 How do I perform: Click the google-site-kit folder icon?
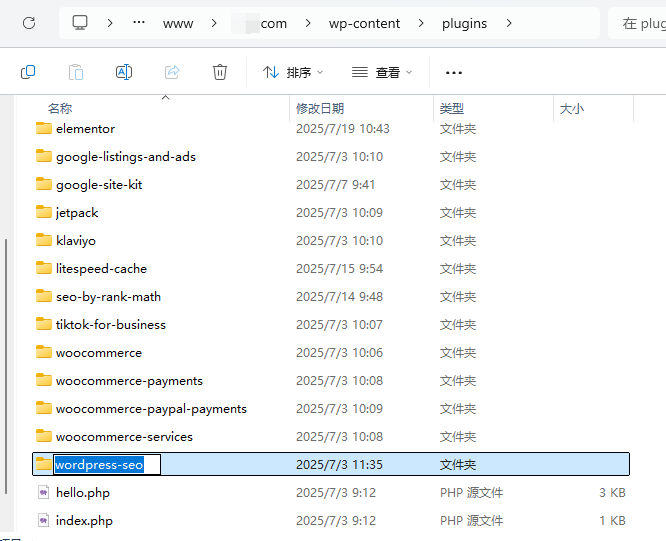[x=44, y=184]
